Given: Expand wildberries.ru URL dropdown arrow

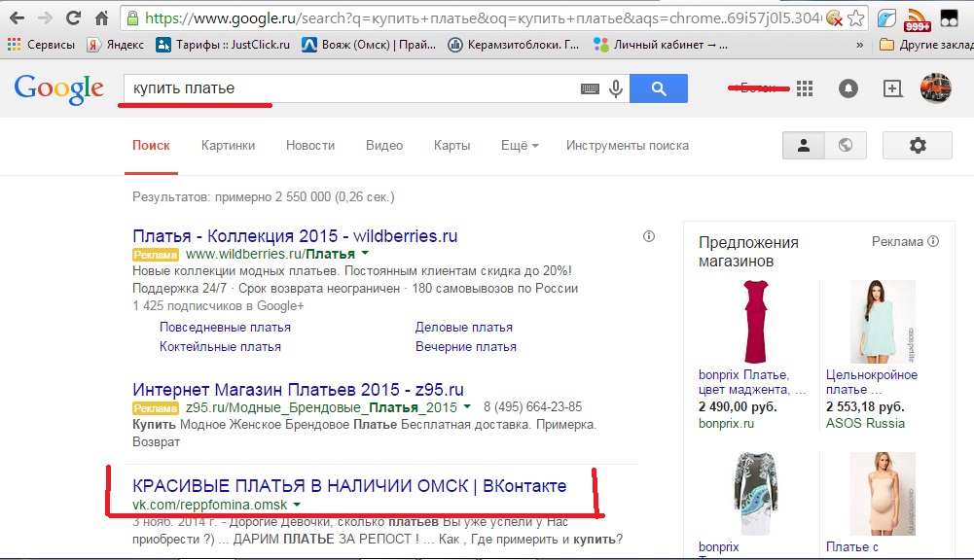Looking at the screenshot, I should 365,254.
